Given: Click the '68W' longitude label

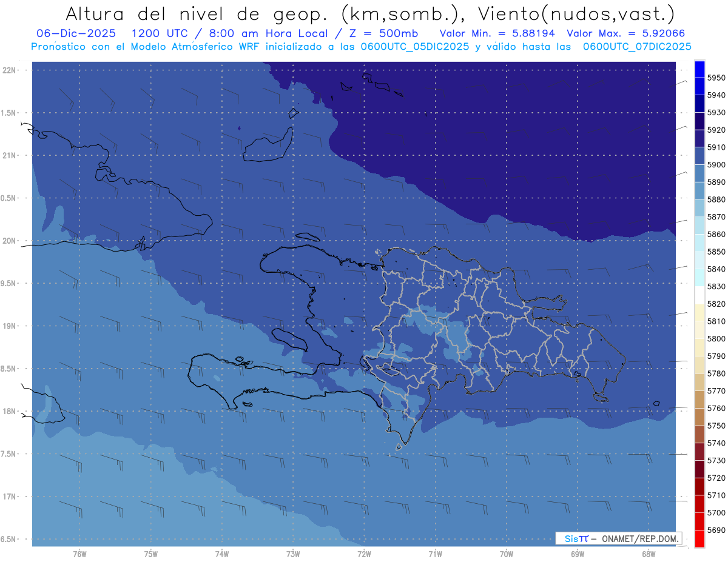Looking at the screenshot, I should pyautogui.click(x=649, y=554).
